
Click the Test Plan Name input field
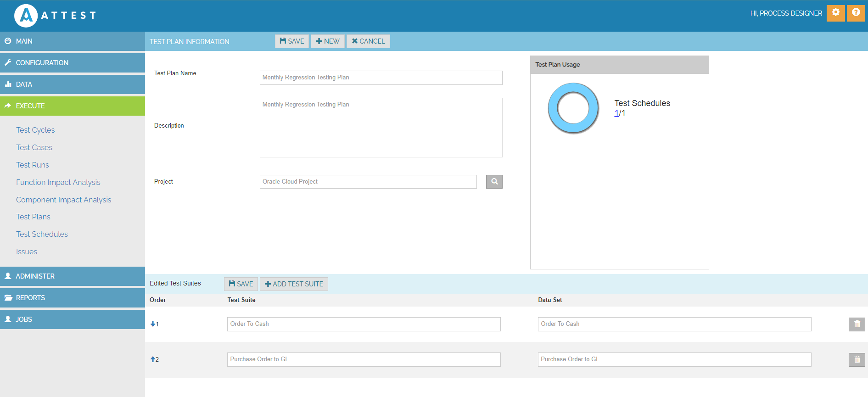(381, 78)
